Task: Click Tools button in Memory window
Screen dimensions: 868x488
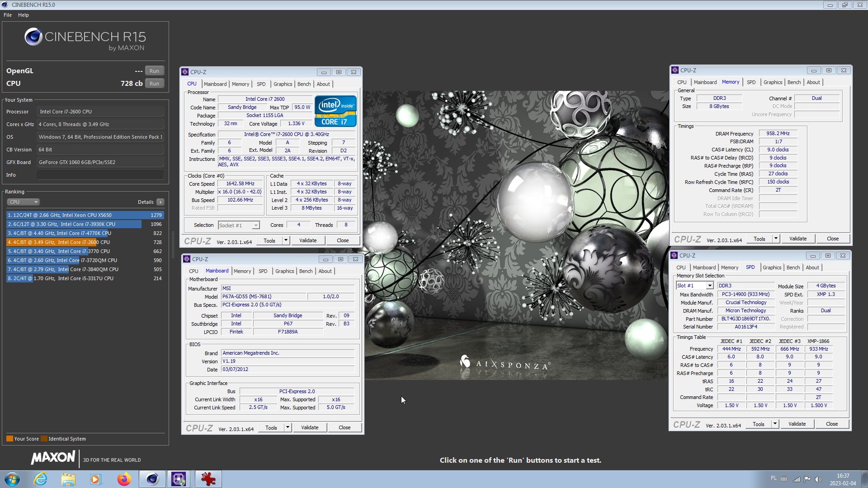Action: pos(759,239)
